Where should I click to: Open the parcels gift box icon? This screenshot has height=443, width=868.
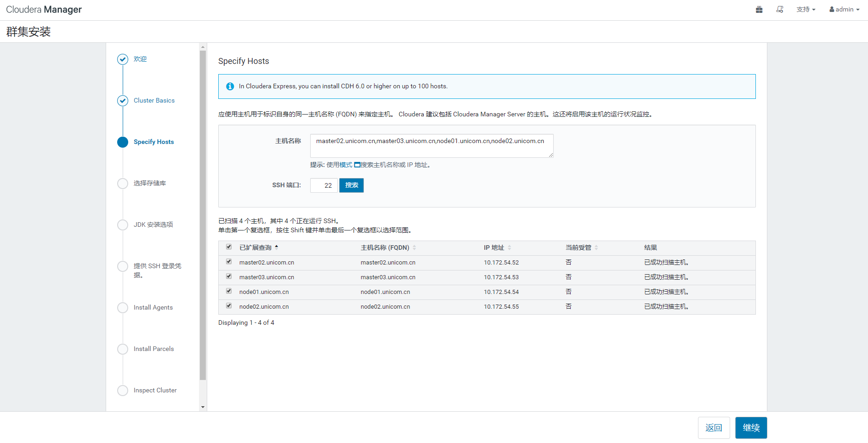click(759, 9)
